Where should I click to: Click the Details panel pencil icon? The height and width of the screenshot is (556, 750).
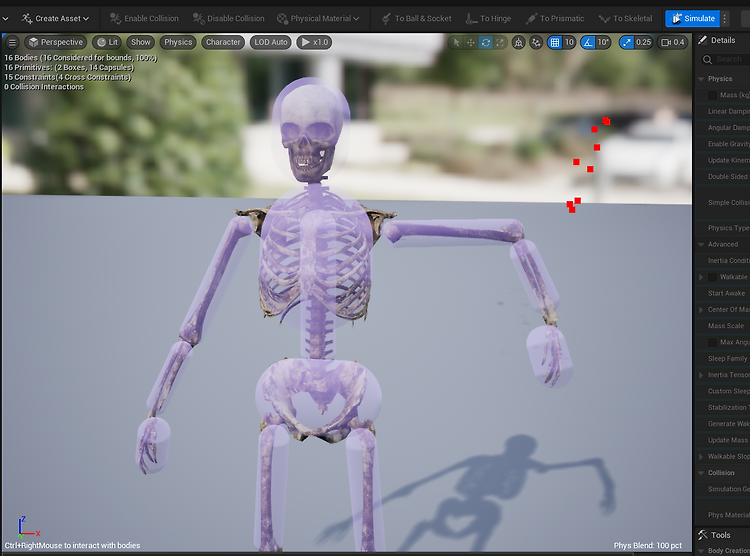click(703, 40)
